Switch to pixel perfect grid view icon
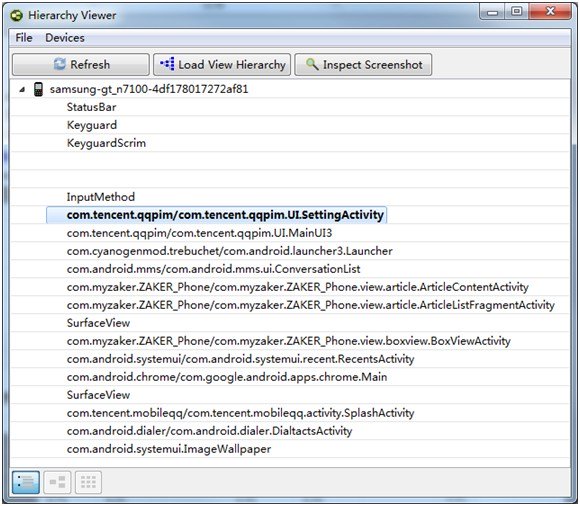Viewport: 580px width, 506px height. pos(88,482)
